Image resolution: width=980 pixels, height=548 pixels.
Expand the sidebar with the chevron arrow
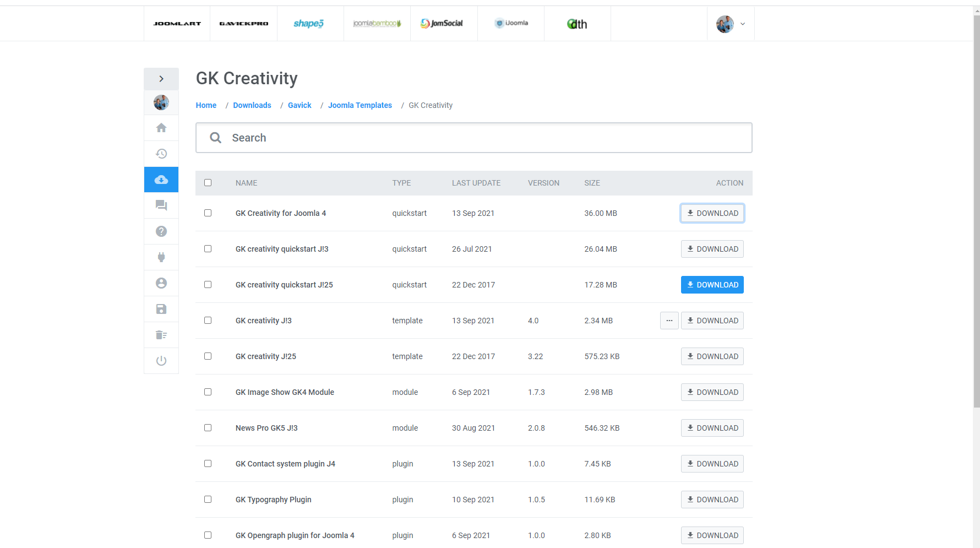161,79
